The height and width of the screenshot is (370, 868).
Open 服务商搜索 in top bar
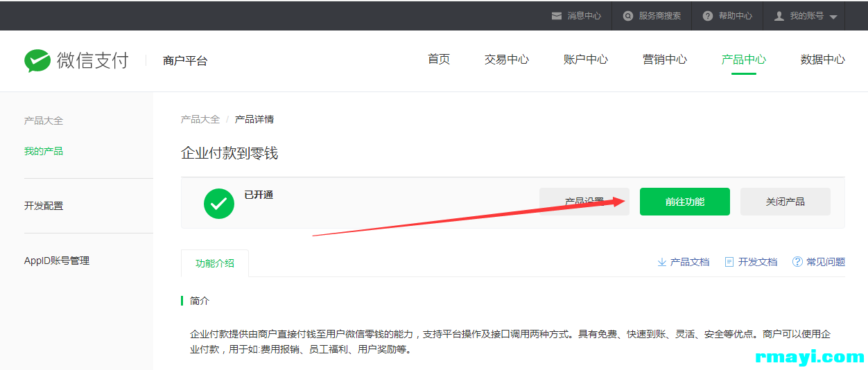coord(660,16)
